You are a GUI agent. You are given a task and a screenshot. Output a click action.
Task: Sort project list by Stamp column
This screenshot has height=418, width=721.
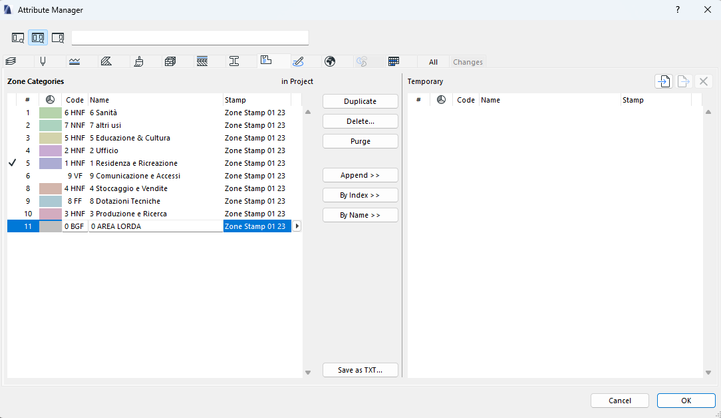tap(257, 100)
